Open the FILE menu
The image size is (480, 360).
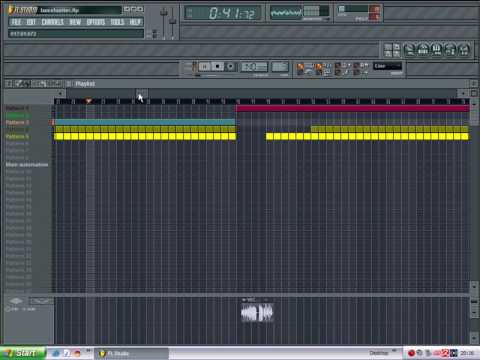click(16, 22)
